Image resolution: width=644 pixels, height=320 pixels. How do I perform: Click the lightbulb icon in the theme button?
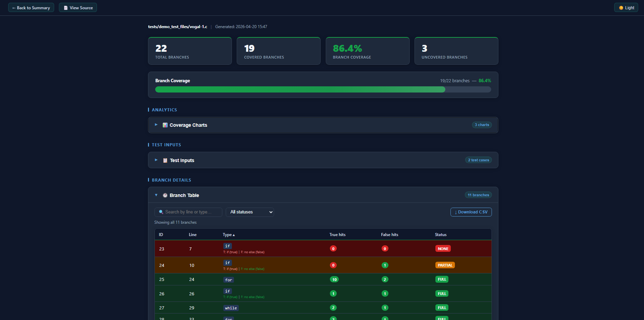click(x=621, y=7)
